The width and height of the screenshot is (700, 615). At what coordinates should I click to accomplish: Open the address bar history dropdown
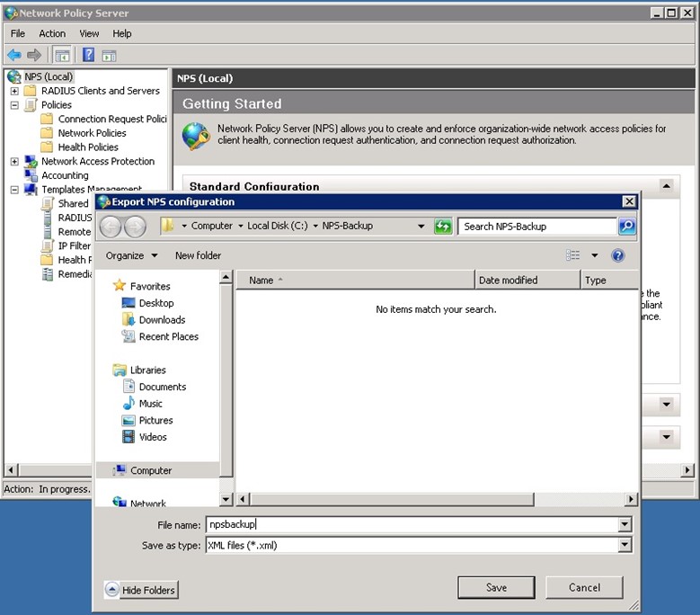[x=421, y=227]
